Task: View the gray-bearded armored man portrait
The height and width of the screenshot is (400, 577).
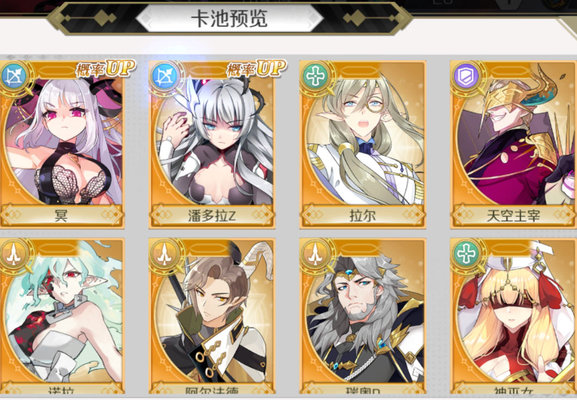Action: [363, 316]
